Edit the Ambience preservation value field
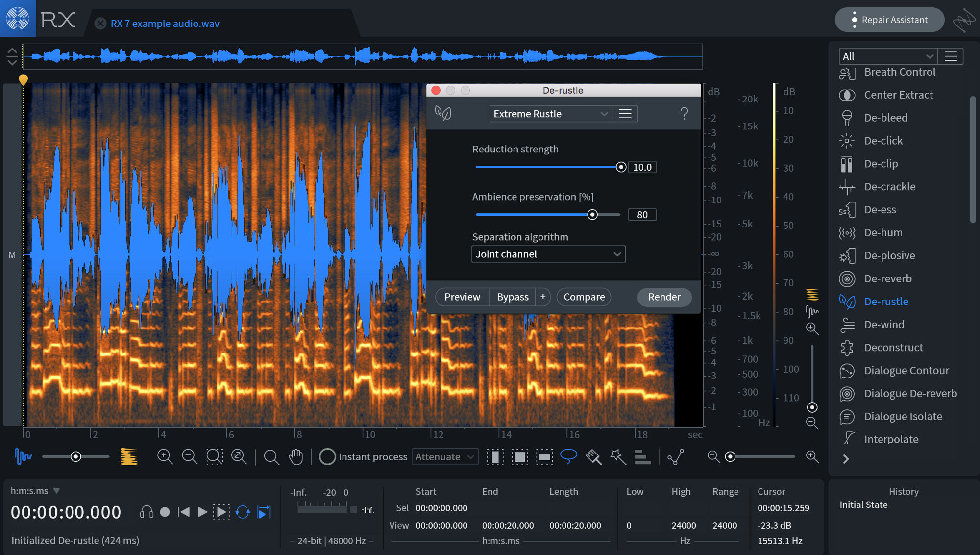The width and height of the screenshot is (980, 555). coord(642,214)
